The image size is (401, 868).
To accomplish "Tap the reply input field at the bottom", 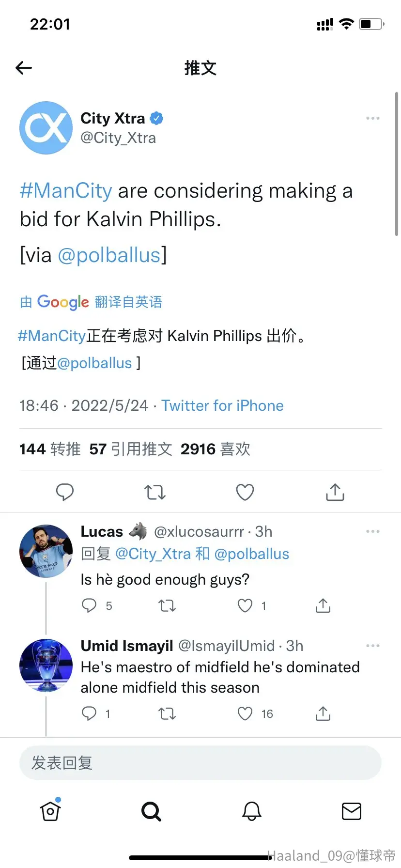I will click(x=200, y=763).
